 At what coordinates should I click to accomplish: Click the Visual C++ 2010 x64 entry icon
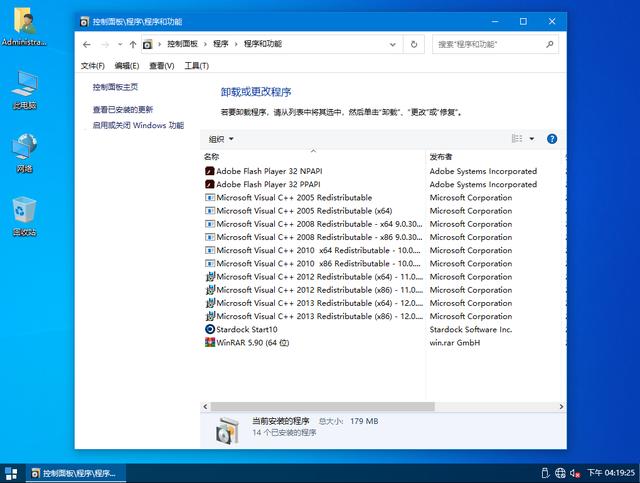210,250
